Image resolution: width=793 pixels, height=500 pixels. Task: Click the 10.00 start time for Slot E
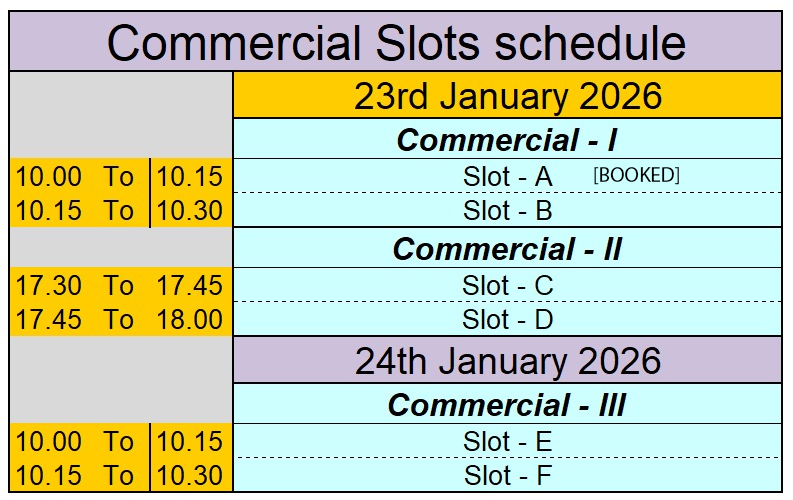click(49, 441)
